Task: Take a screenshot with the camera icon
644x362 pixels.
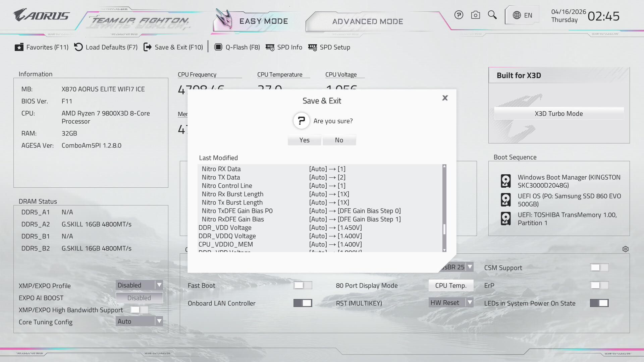Action: [475, 15]
